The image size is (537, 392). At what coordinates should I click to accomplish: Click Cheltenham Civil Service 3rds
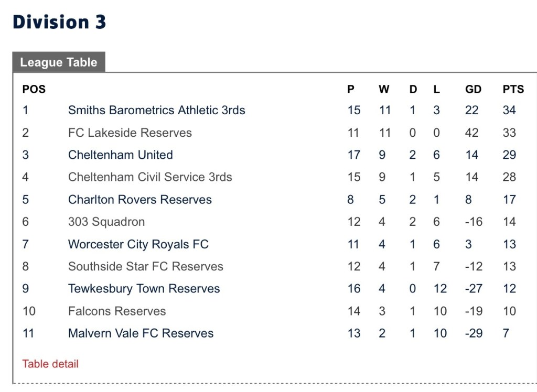click(150, 177)
